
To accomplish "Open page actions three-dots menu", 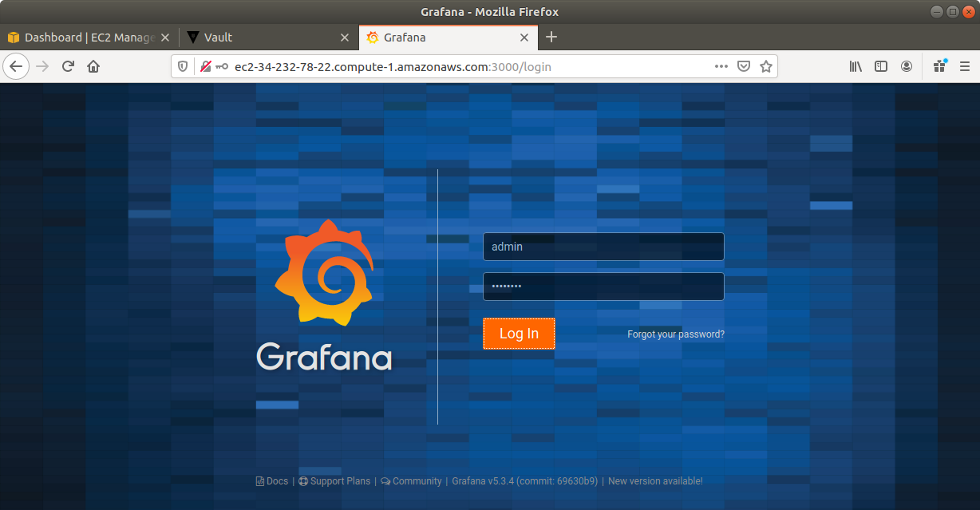I will point(721,66).
